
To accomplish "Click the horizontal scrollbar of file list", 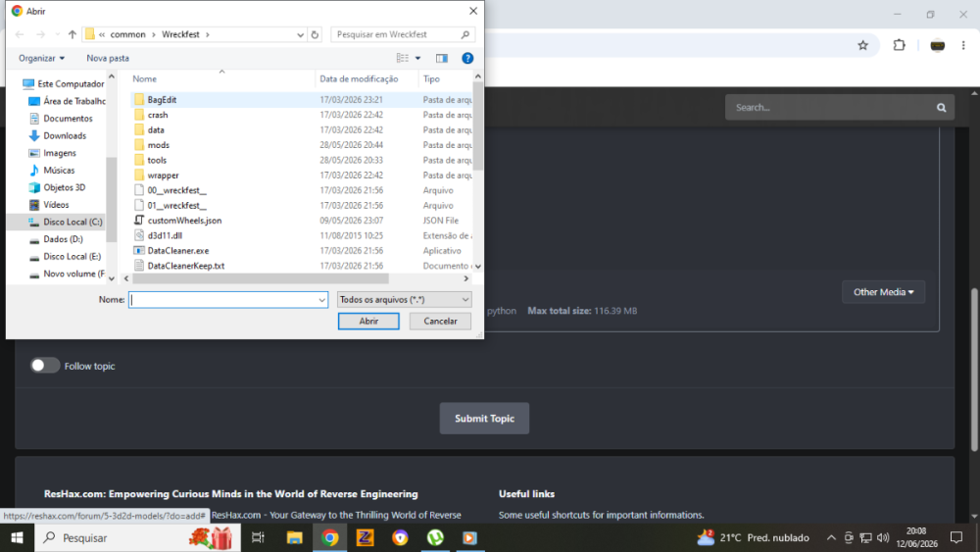I will 260,278.
